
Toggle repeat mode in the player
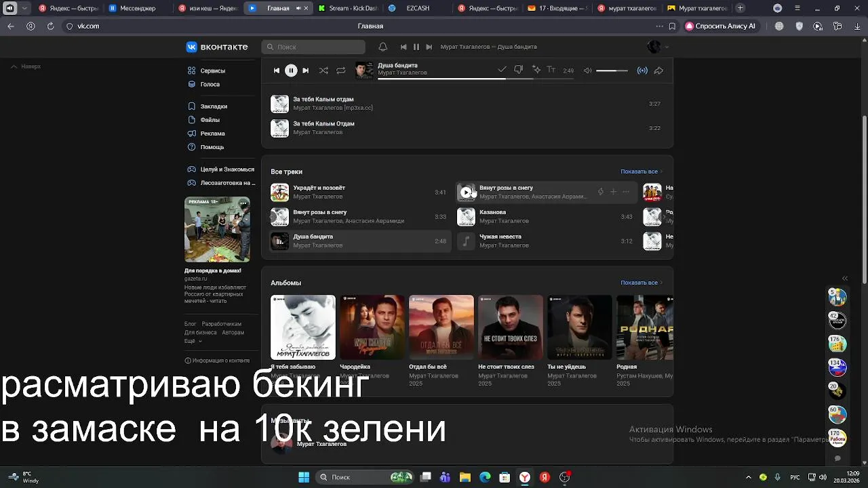tap(340, 70)
